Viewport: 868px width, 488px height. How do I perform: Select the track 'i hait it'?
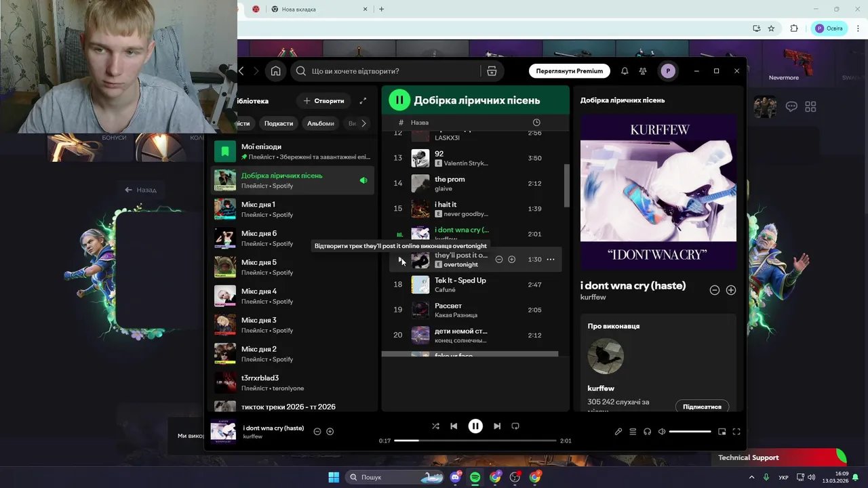475,209
